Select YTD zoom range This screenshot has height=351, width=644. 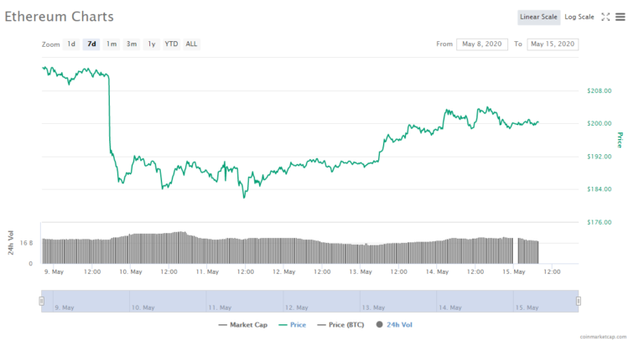[171, 44]
